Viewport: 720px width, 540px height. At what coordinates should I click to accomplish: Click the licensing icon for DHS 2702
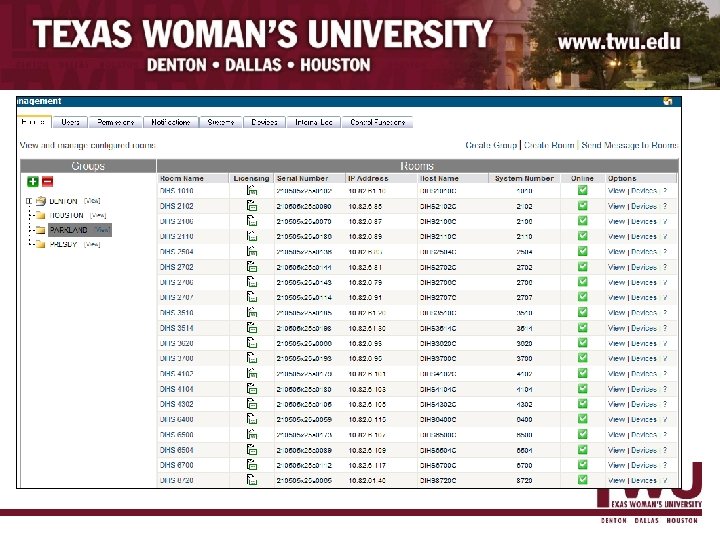[252, 267]
